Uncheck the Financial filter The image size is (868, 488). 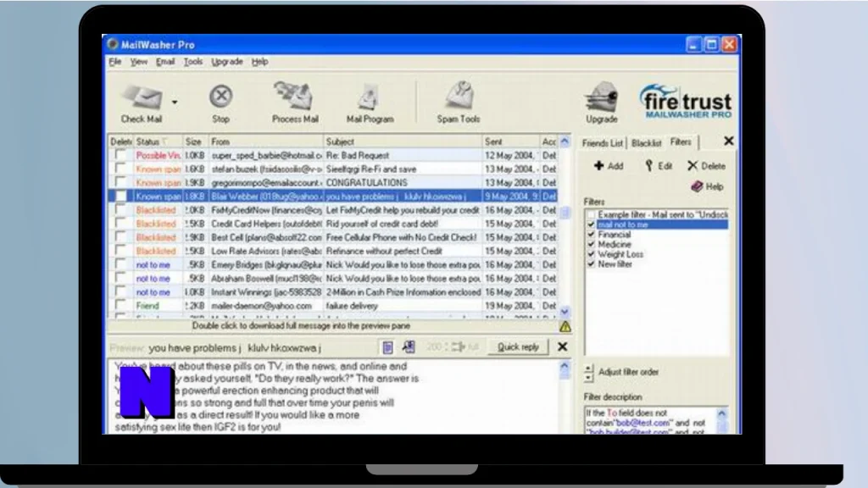591,235
